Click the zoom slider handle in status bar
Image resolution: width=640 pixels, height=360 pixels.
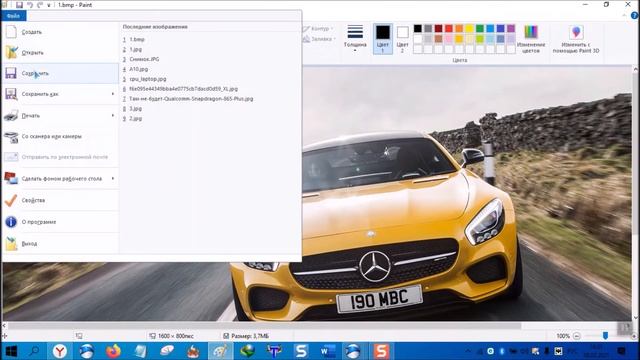[605, 336]
